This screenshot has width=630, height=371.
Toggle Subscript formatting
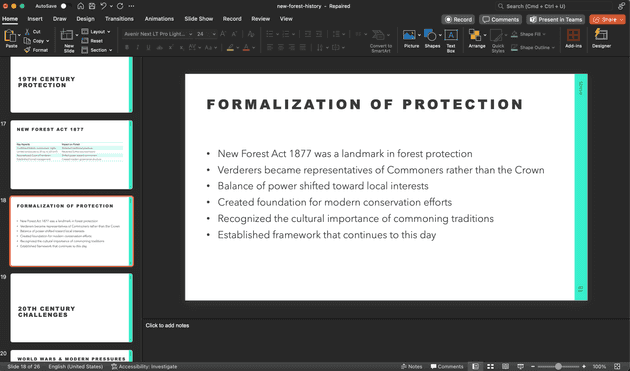coord(182,47)
